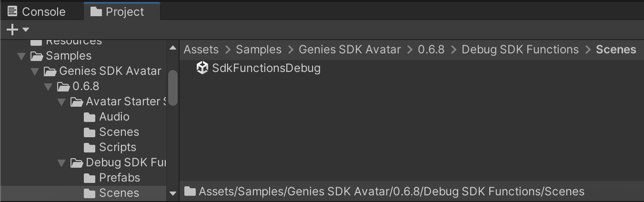Image resolution: width=644 pixels, height=202 pixels.
Task: Collapse the Samples folder tree arrow
Action: click(x=21, y=56)
